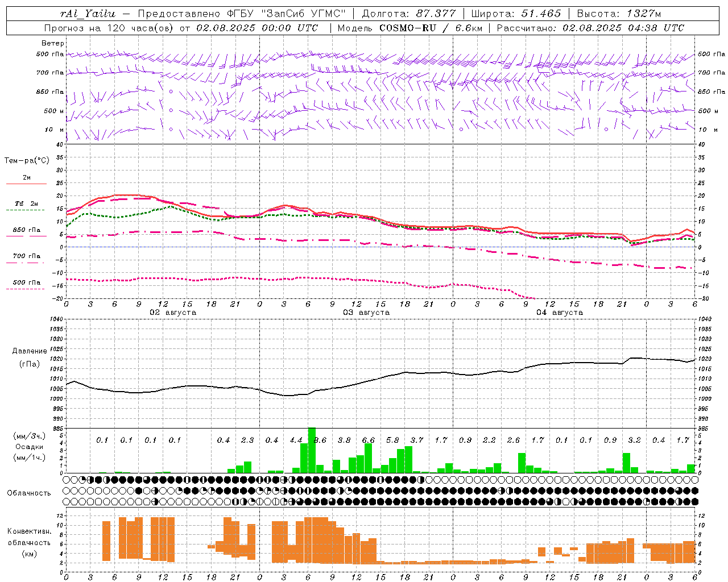Click the "Тем-ра(°C)" temperature panel label
This screenshot has width=728, height=582.
tap(27, 161)
